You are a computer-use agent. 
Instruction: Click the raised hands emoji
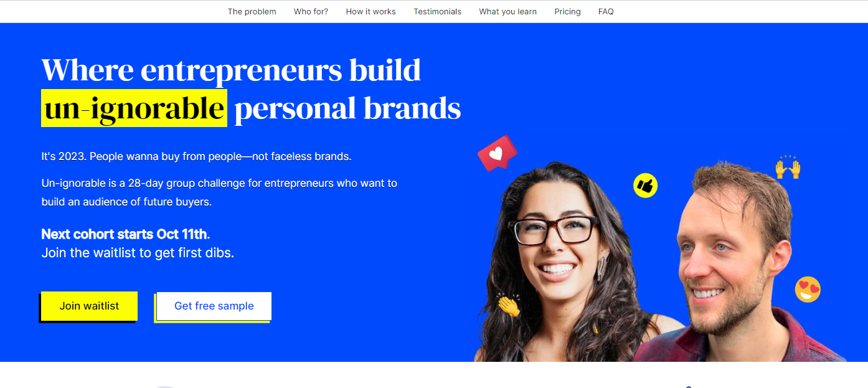pyautogui.click(x=788, y=167)
